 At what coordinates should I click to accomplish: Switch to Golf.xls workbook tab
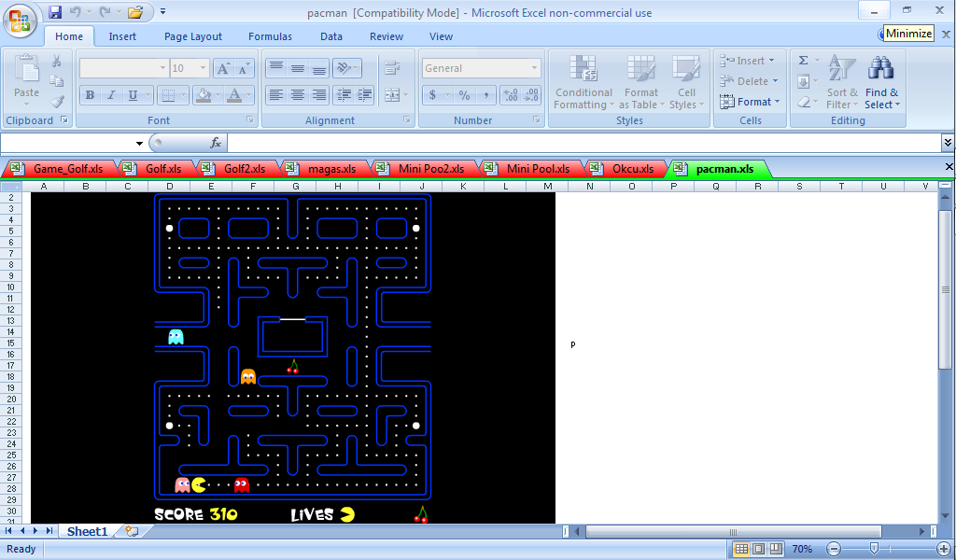(x=156, y=169)
